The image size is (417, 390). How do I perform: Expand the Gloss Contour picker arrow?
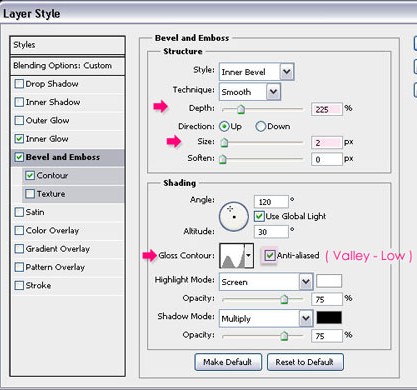(249, 256)
